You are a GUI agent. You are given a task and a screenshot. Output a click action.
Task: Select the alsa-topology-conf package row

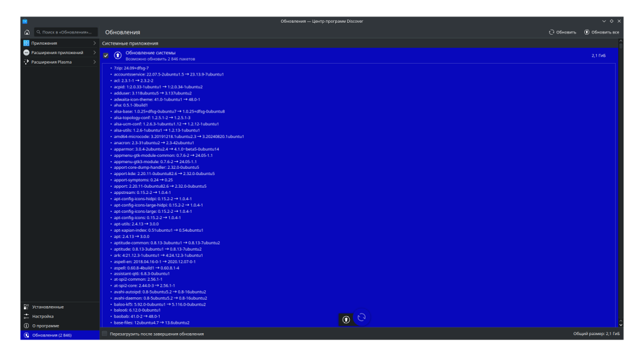pos(152,118)
